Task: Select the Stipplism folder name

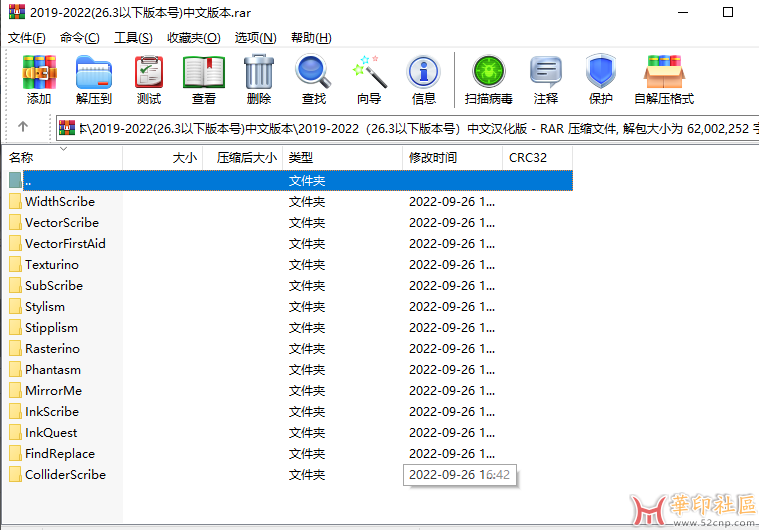Action: 51,328
